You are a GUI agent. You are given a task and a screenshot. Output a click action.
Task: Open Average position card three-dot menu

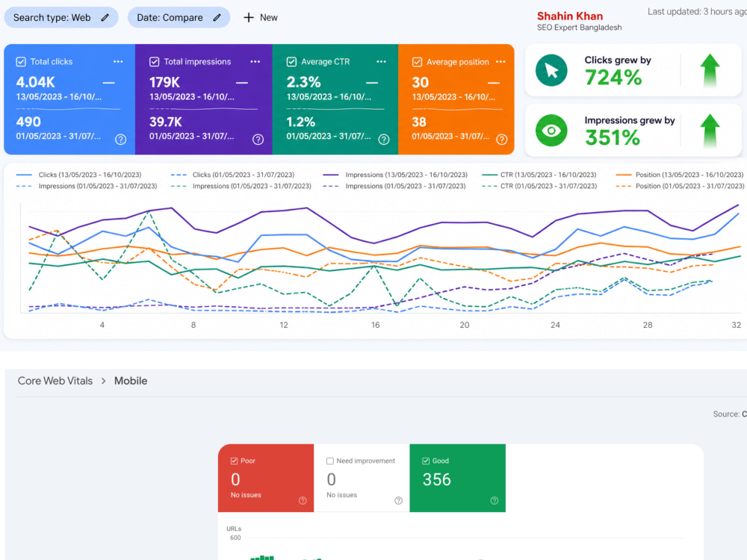500,61
